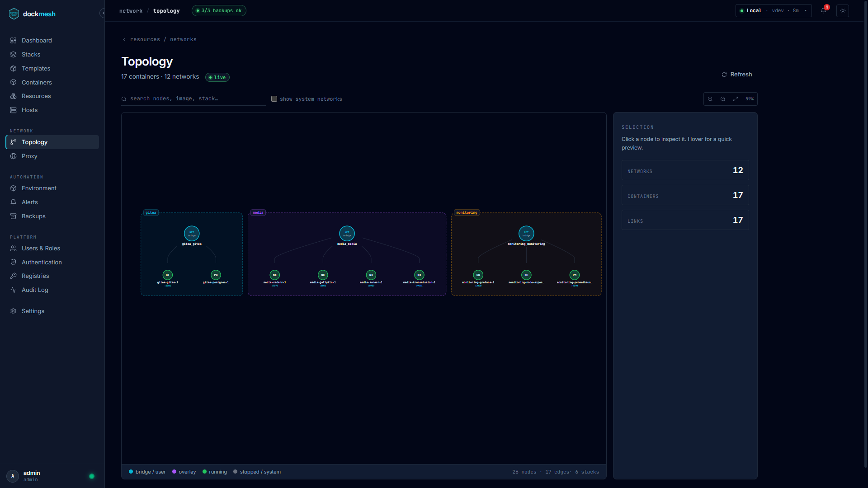This screenshot has height=488, width=868.
Task: Select the monitoring-prometheus container node
Action: pyautogui.click(x=575, y=275)
